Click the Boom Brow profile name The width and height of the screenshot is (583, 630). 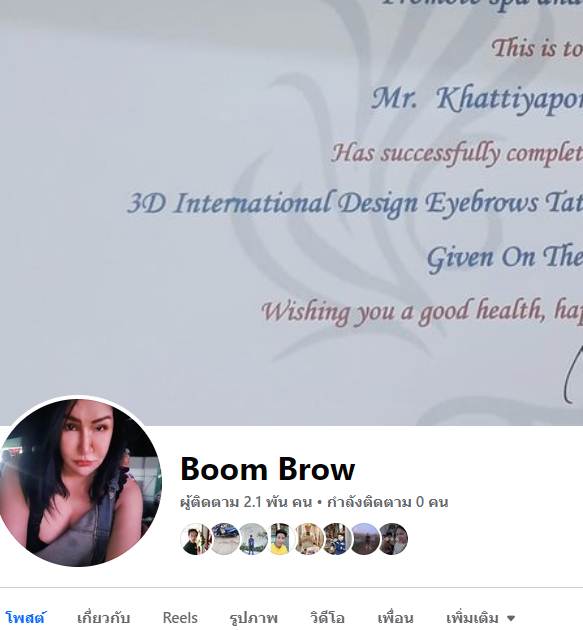pyautogui.click(x=268, y=469)
